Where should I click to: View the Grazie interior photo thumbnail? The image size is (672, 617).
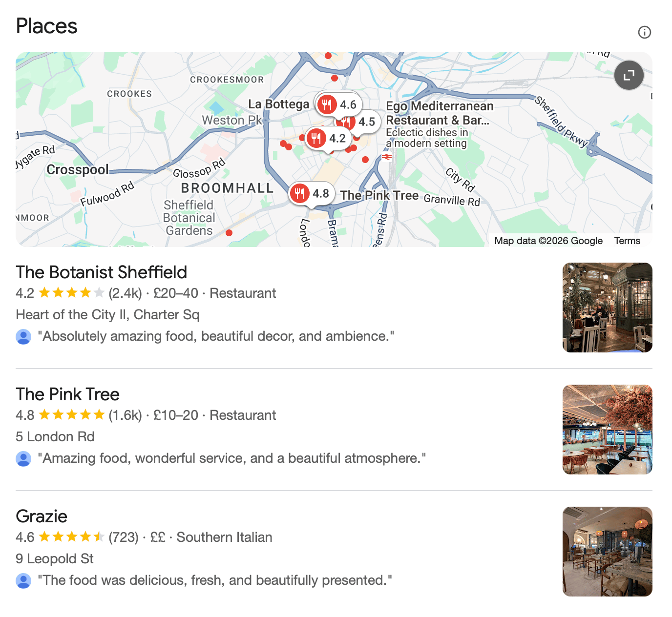tap(607, 552)
